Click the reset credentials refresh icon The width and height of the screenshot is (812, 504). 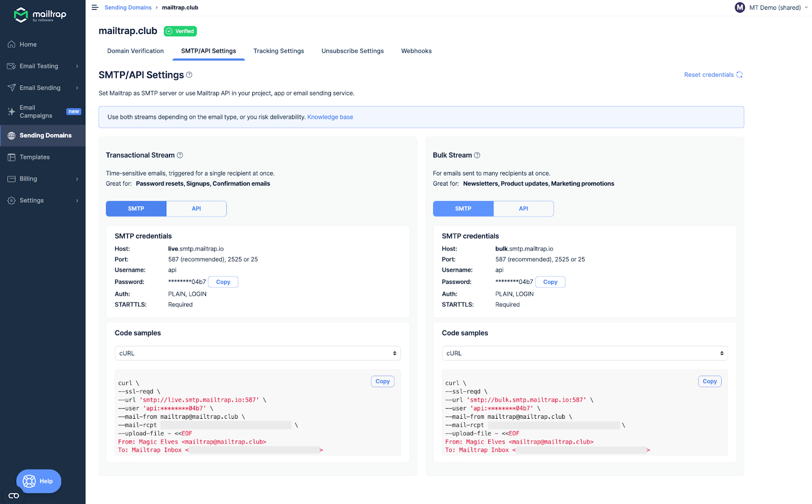tap(739, 75)
